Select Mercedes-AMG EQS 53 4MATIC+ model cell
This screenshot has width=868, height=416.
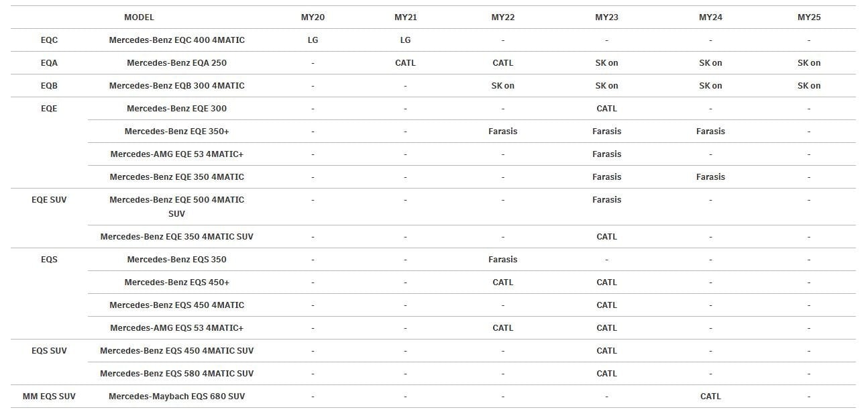coord(177,328)
